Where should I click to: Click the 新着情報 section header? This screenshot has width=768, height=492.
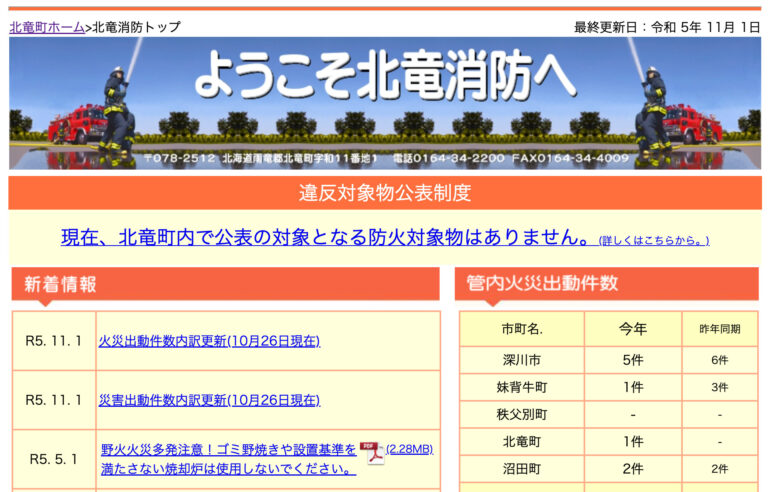pos(61,284)
